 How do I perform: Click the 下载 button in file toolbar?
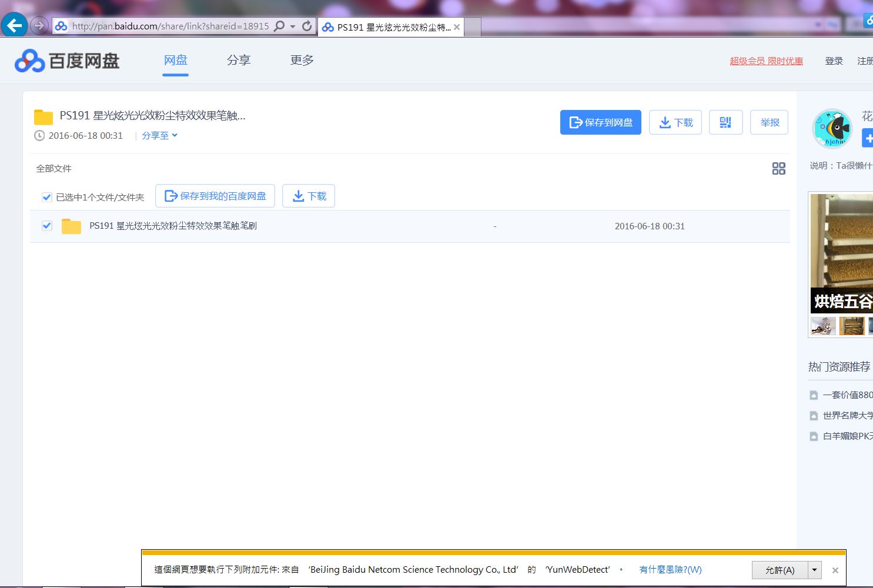point(309,196)
